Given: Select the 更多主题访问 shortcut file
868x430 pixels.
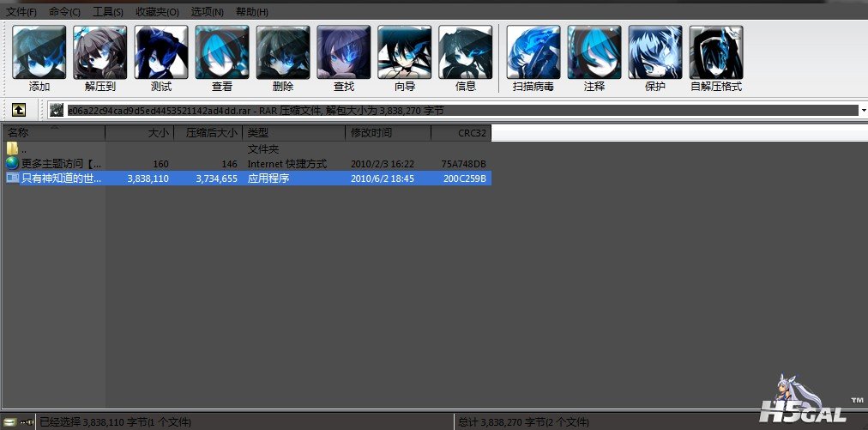Looking at the screenshot, I should tap(60, 163).
